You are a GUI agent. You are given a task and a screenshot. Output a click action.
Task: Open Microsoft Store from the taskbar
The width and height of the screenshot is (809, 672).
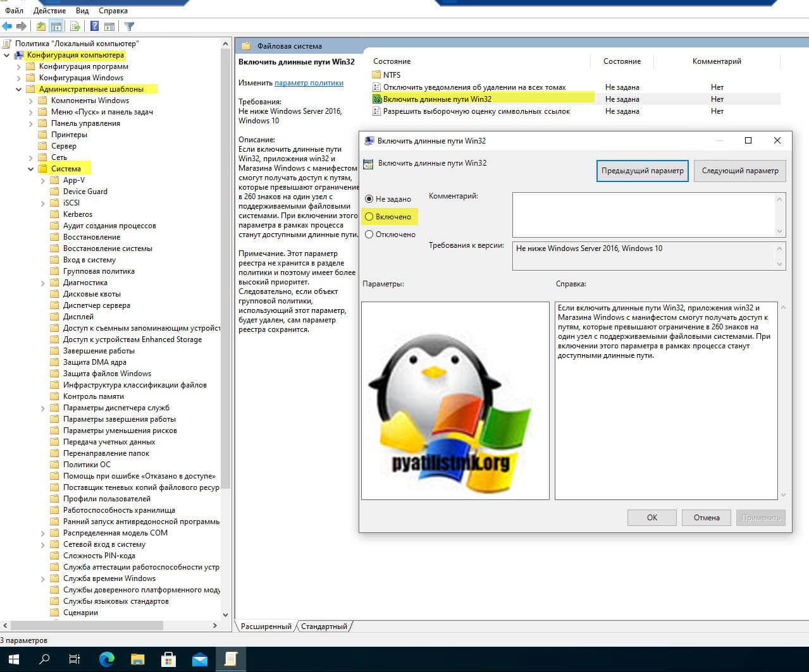[168, 659]
